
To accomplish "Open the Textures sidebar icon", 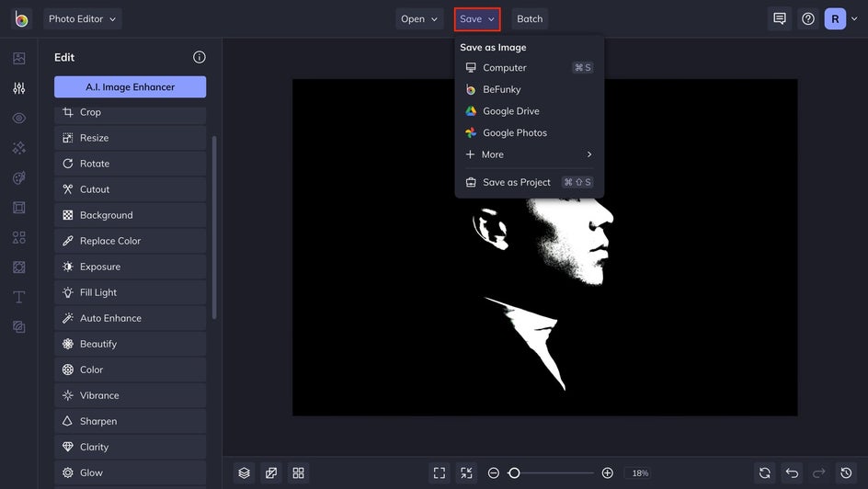I will pos(18,327).
